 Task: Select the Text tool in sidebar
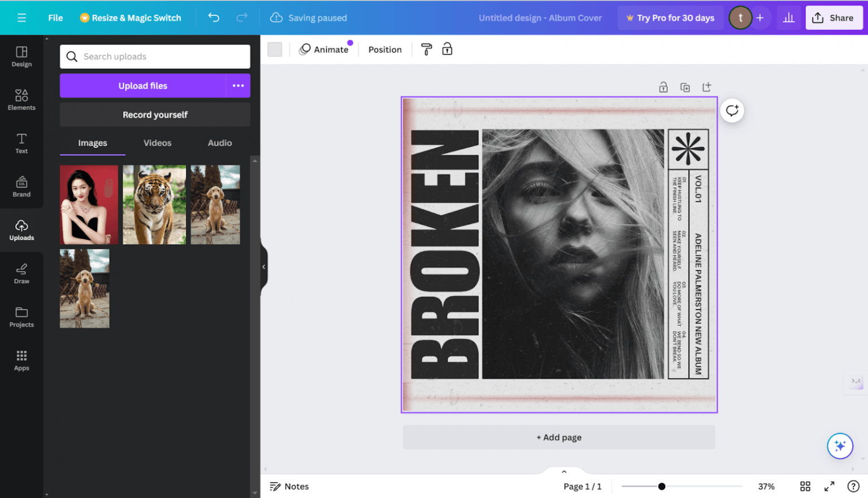point(21,143)
